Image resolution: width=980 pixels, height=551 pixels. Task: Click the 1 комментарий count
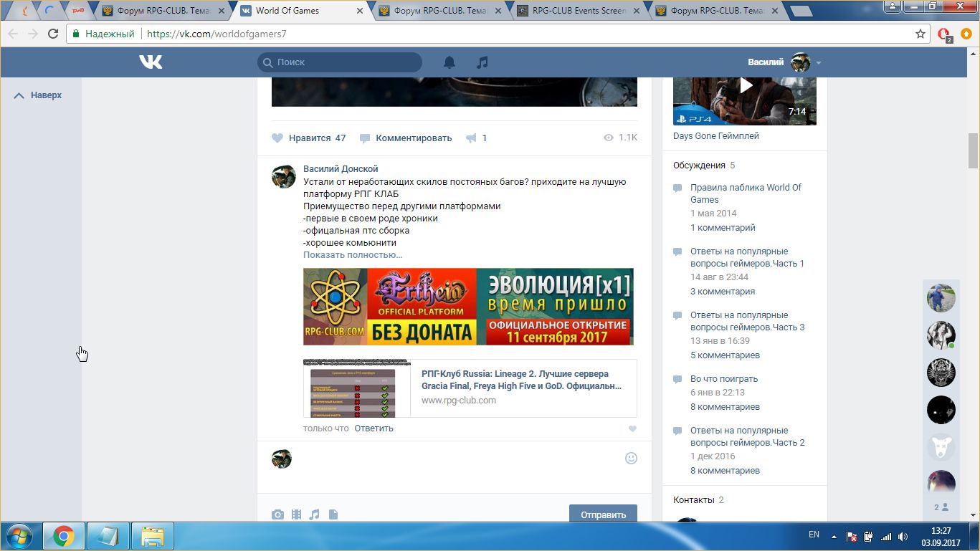723,228
